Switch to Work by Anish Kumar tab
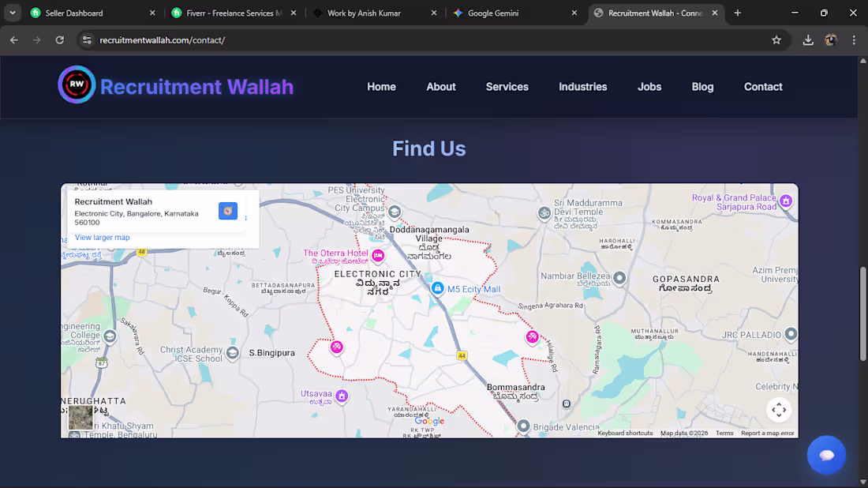This screenshot has height=488, width=868. (374, 13)
